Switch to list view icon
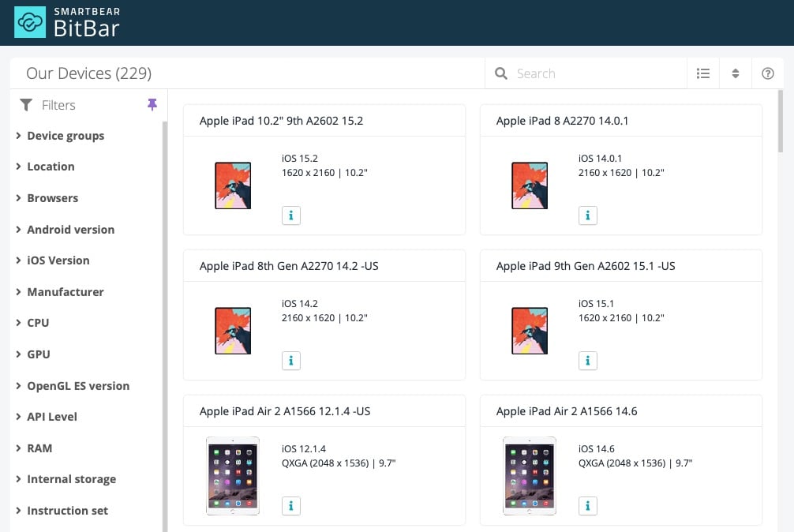The width and height of the screenshot is (794, 532). click(x=703, y=73)
